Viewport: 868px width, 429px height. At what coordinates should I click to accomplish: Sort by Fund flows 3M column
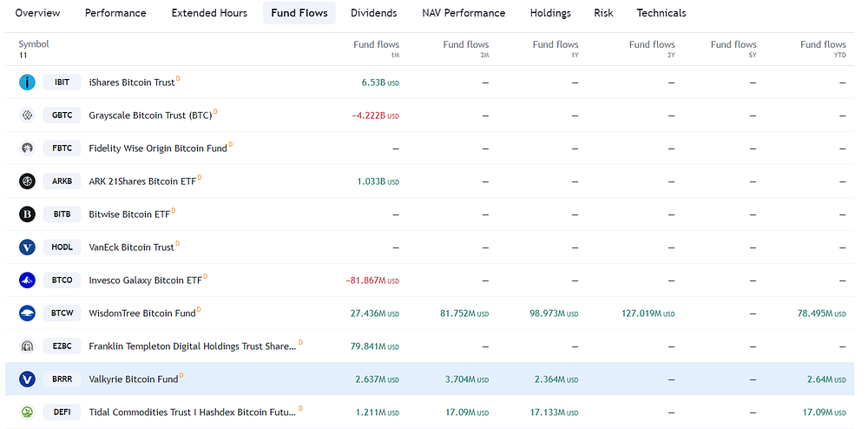click(x=466, y=49)
